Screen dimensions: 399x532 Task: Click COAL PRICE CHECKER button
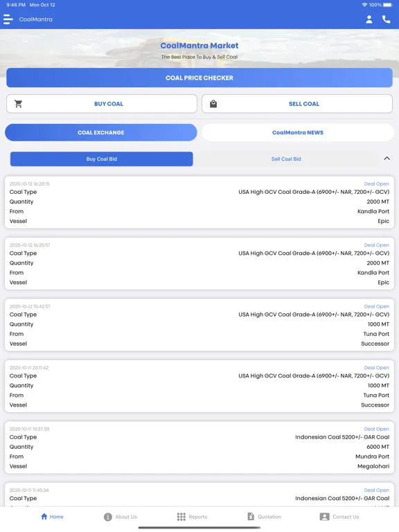click(x=199, y=78)
